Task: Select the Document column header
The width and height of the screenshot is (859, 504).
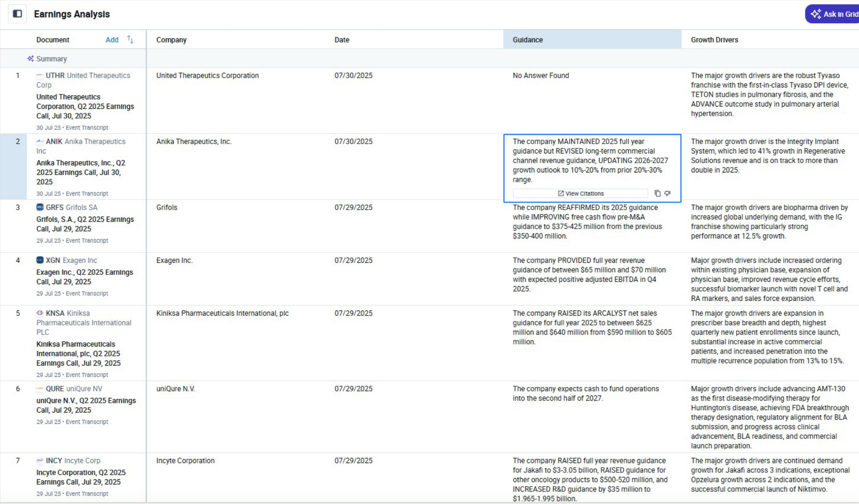Action: click(x=53, y=40)
